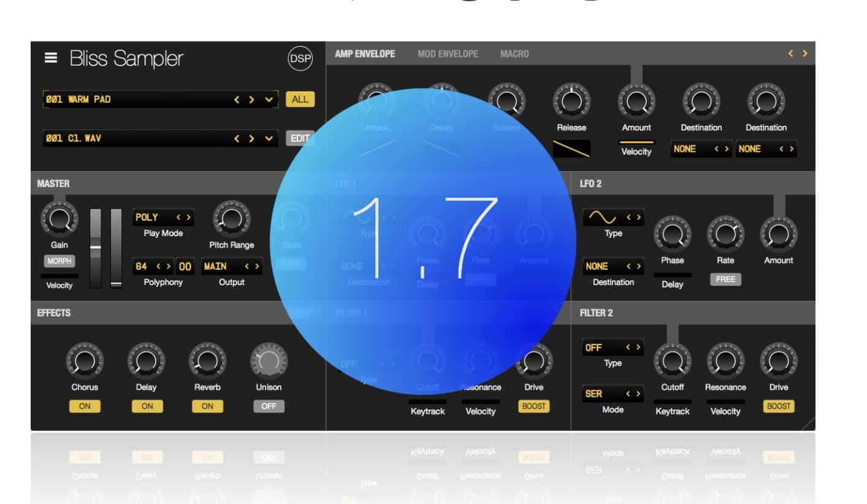Click the 00 polyphony value field
The height and width of the screenshot is (504, 867).
[x=185, y=267]
